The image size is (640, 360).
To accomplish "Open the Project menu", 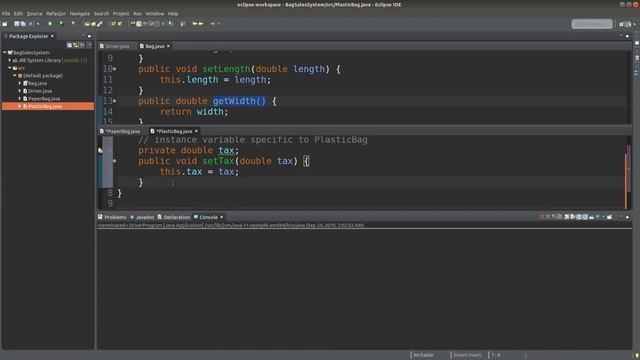I will (x=121, y=13).
